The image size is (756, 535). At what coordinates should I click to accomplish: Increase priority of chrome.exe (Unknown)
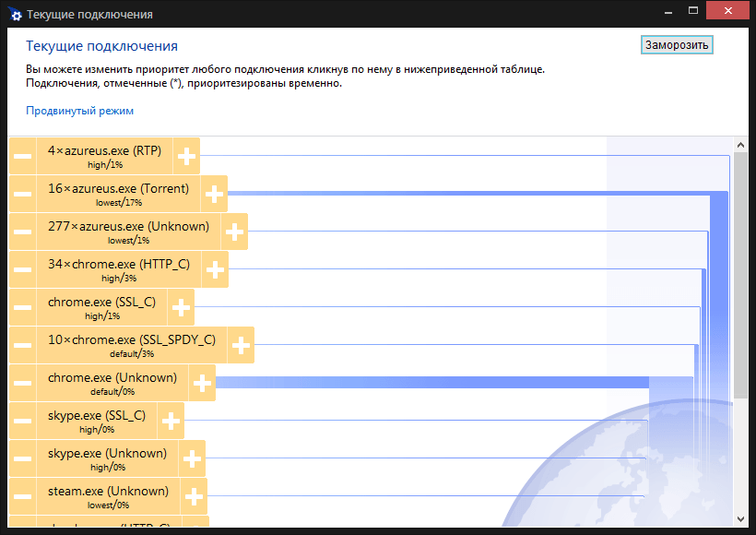202,383
